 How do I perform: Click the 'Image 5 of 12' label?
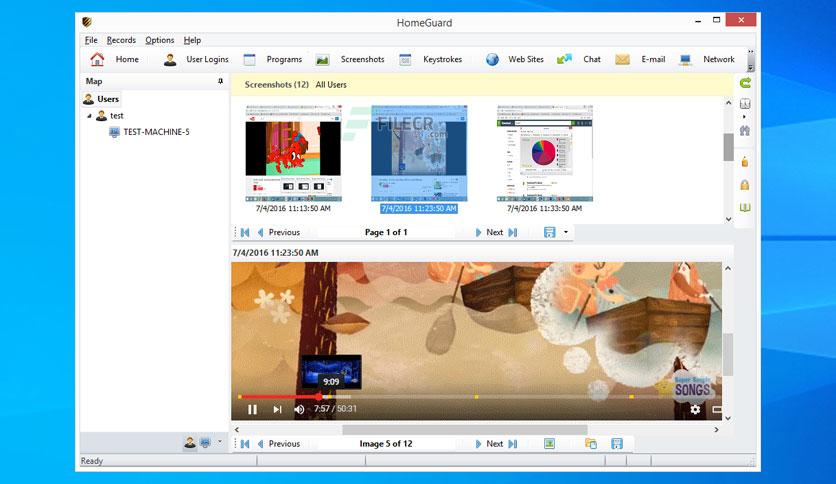pyautogui.click(x=386, y=443)
